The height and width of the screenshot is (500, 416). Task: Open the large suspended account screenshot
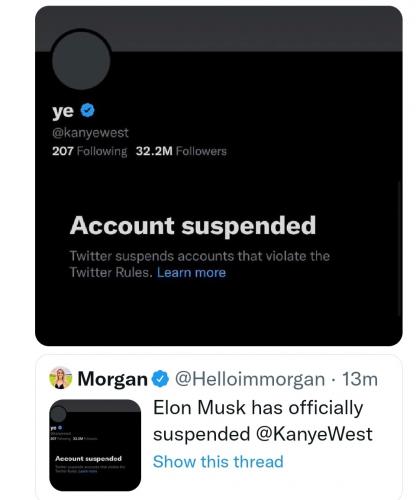click(219, 176)
